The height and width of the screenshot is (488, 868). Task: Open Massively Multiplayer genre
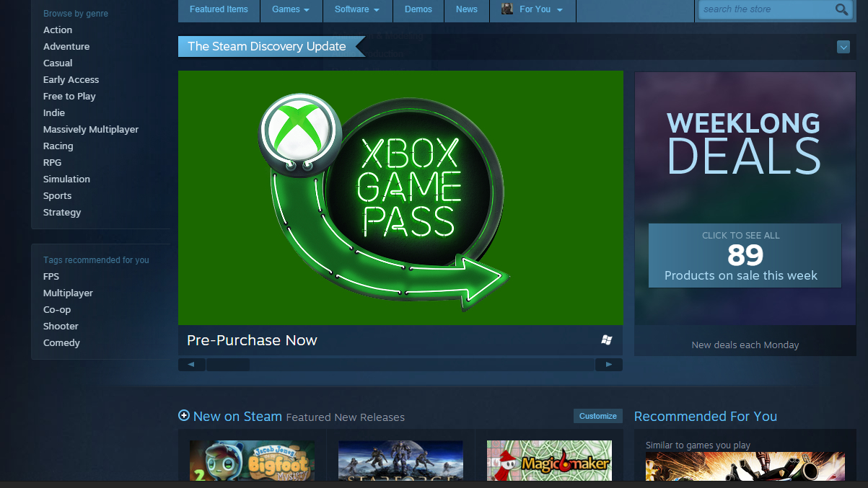click(x=91, y=129)
